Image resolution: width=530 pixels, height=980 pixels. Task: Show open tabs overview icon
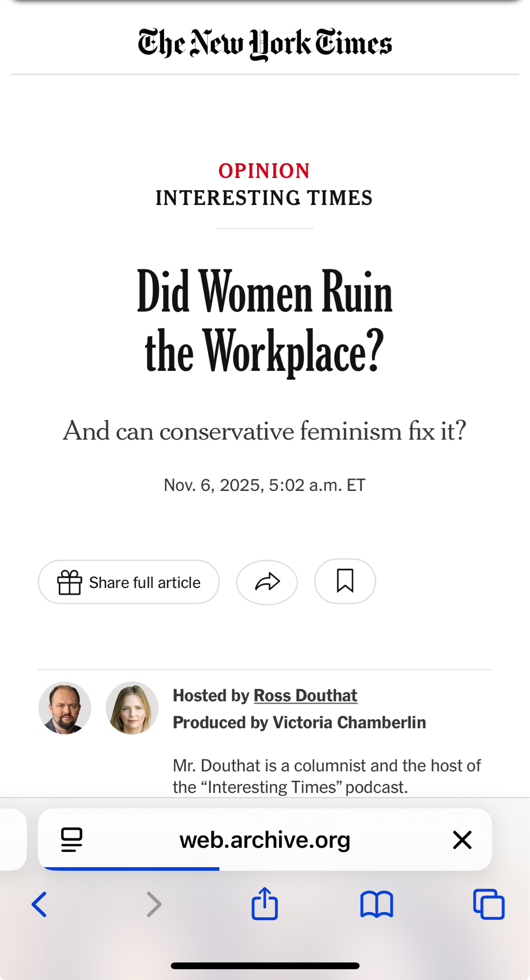488,904
